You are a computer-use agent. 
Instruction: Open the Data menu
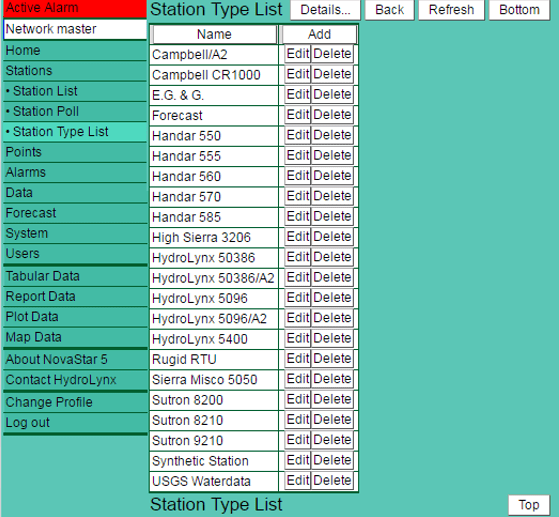pyautogui.click(x=75, y=193)
